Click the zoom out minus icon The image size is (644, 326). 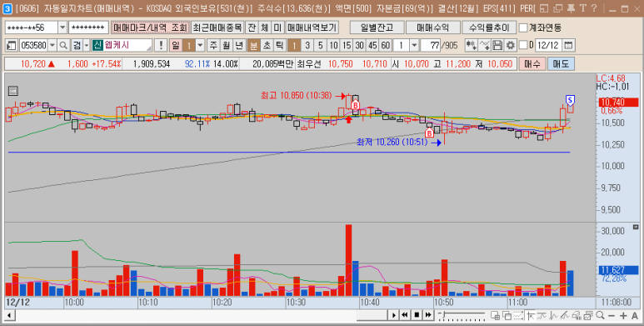(612, 315)
